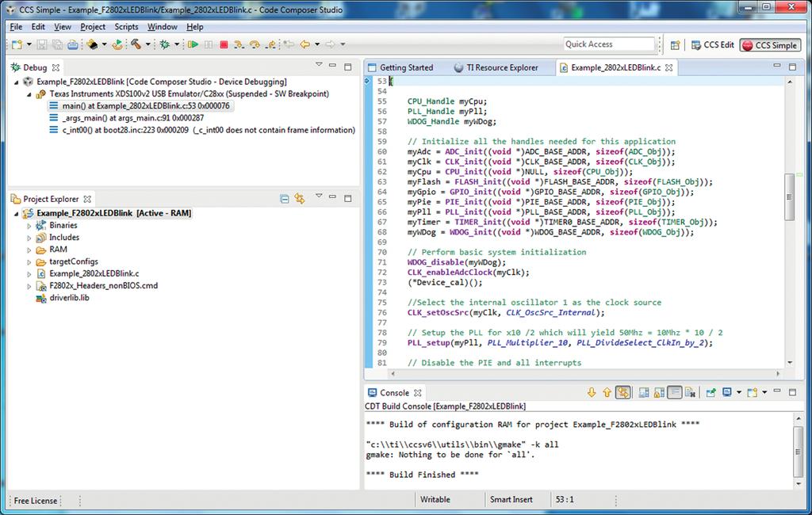Open Debug view menu triangle
The width and height of the screenshot is (812, 515).
319,65
